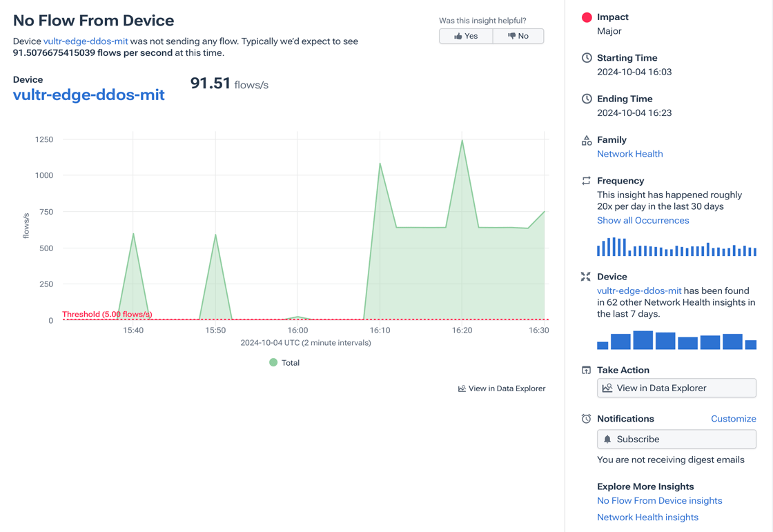Viewport: 773px width, 532px height.
Task: Click the View in Data Explorer link below the chart
Action: coord(502,388)
